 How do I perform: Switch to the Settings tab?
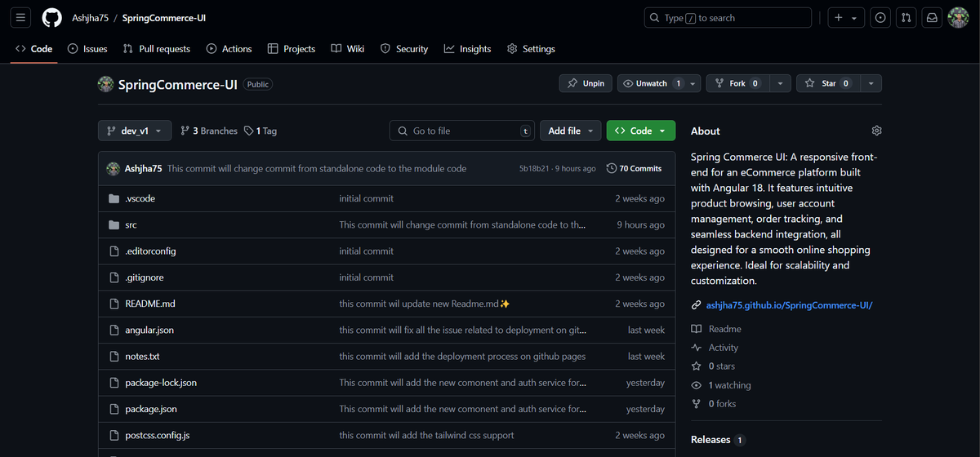click(x=531, y=49)
